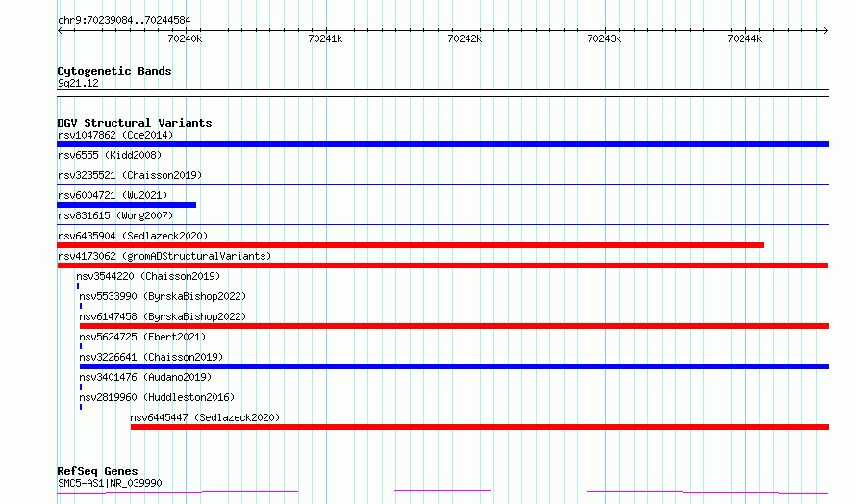Click the 70244k ruler tick label
The width and height of the screenshot is (856, 504).
(x=744, y=38)
